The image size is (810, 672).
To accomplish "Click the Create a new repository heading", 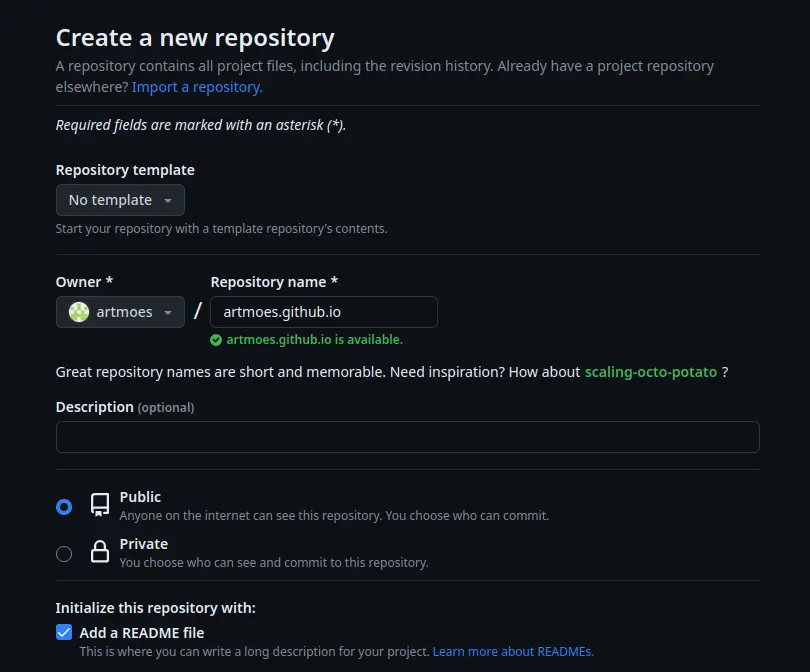I will coord(195,38).
